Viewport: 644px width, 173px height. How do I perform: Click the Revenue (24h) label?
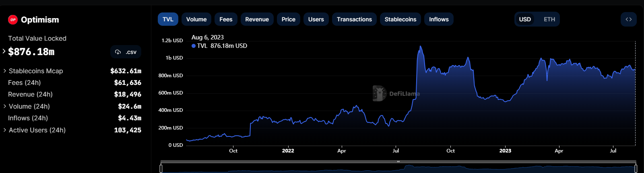coord(30,94)
